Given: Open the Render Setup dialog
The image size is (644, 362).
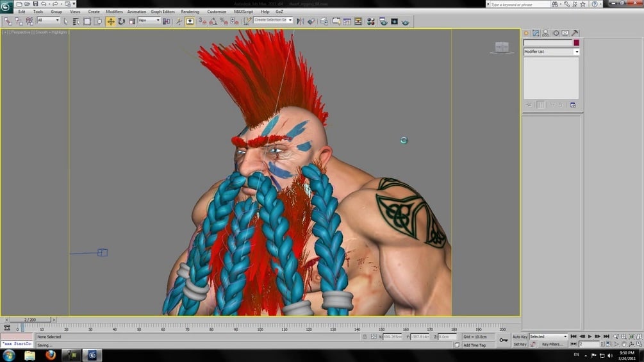Looking at the screenshot, I should pos(383,21).
